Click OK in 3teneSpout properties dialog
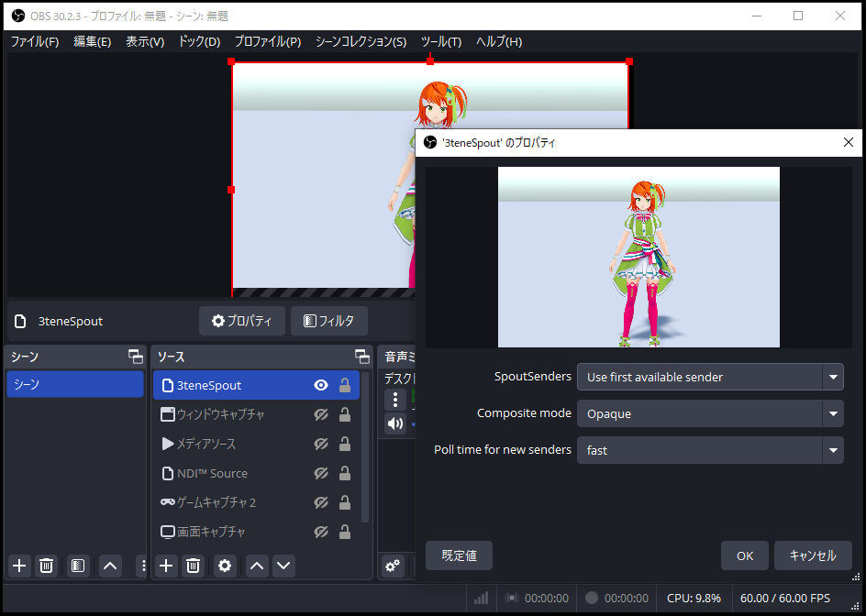This screenshot has width=866, height=616. [x=745, y=555]
